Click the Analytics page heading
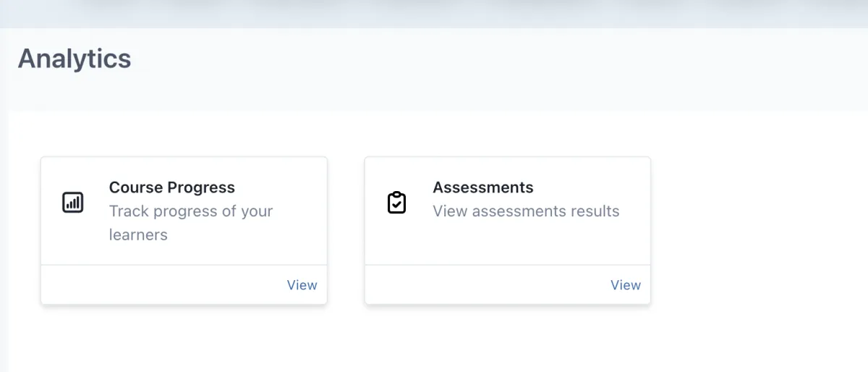Screen dimensions: 868x372 (75, 59)
